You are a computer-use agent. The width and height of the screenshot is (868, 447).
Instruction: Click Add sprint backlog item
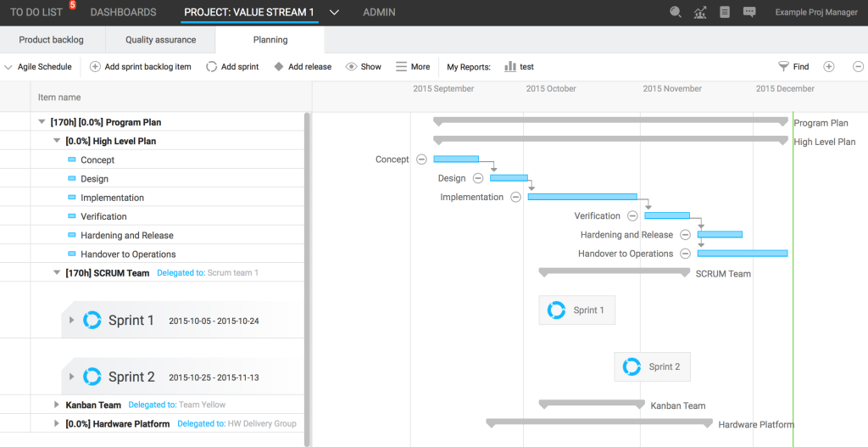(x=141, y=67)
